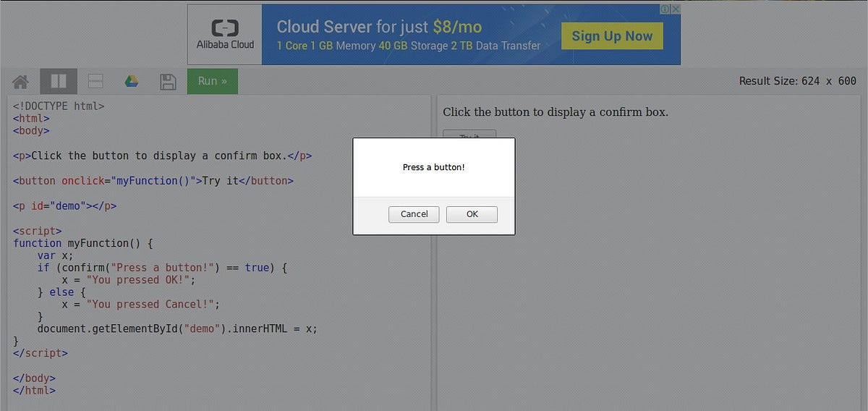Open the ad info icon
868x411 pixels.
tap(665, 9)
